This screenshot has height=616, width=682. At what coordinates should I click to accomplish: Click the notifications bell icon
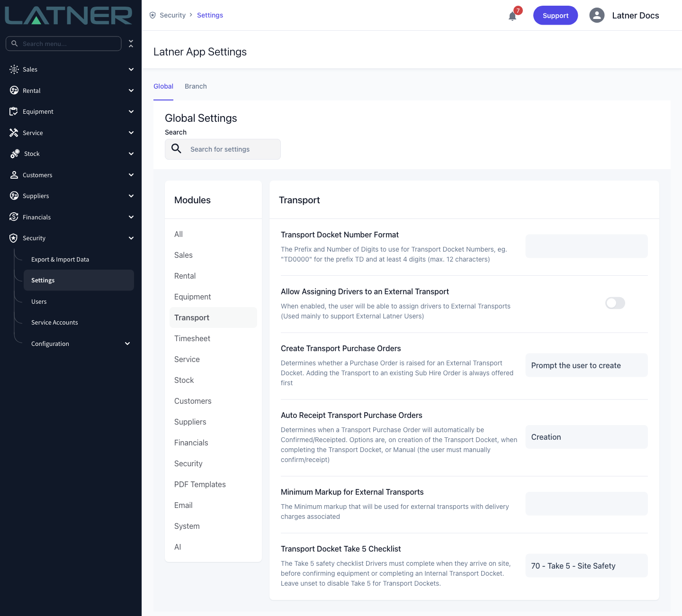[x=512, y=16]
